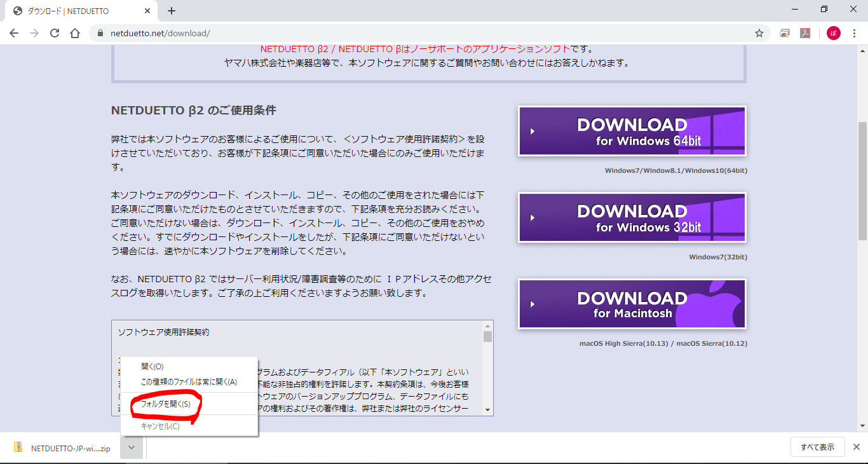This screenshot has height=464, width=868.
Task: Minimize the Chrome window
Action: [x=795, y=9]
